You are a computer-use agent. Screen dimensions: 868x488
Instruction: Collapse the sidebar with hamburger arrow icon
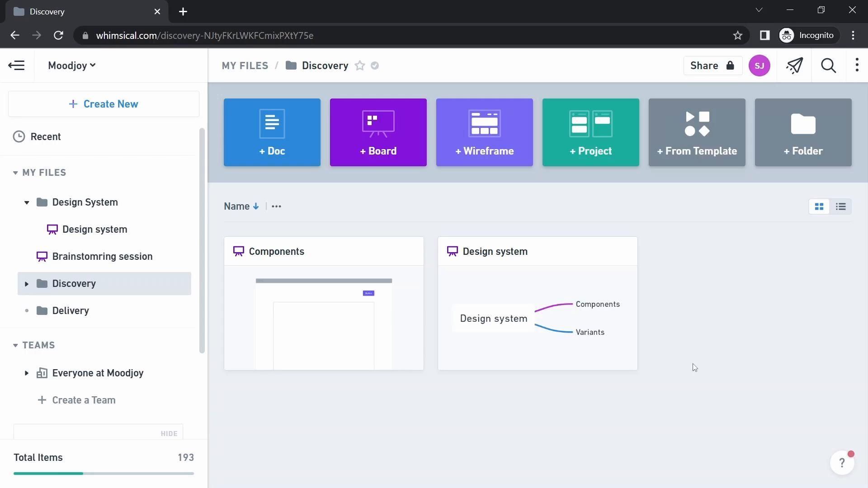tap(17, 66)
